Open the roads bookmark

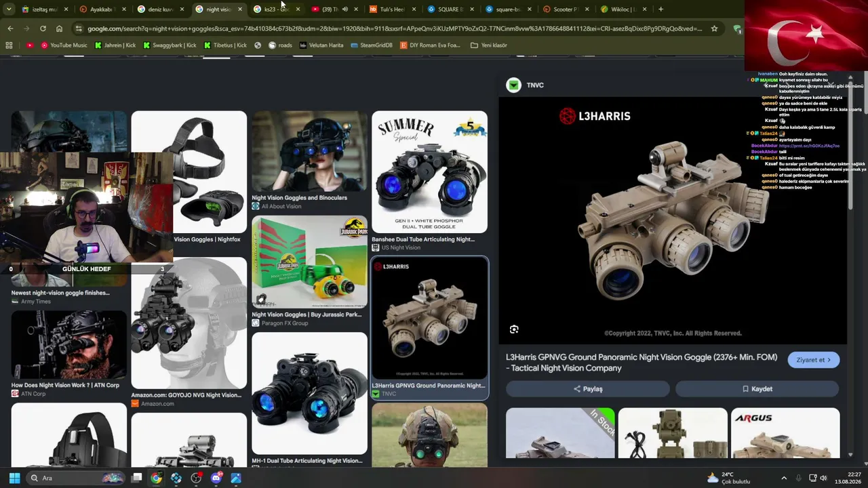[280, 45]
